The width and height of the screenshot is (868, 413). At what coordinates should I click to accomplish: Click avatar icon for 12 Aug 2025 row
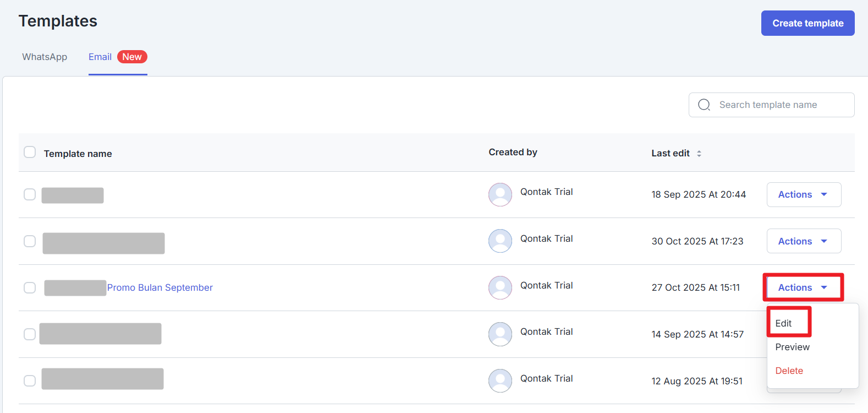click(x=500, y=381)
